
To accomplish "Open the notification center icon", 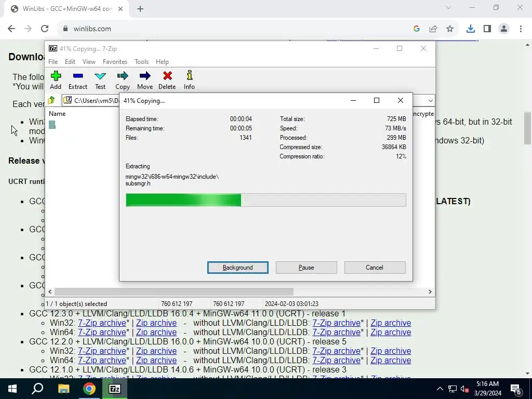I will [x=516, y=389].
